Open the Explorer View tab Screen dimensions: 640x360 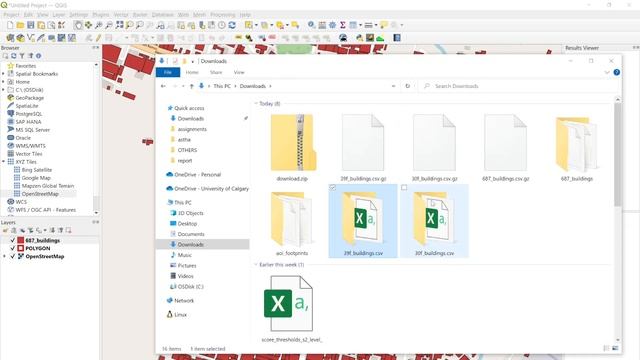click(239, 72)
